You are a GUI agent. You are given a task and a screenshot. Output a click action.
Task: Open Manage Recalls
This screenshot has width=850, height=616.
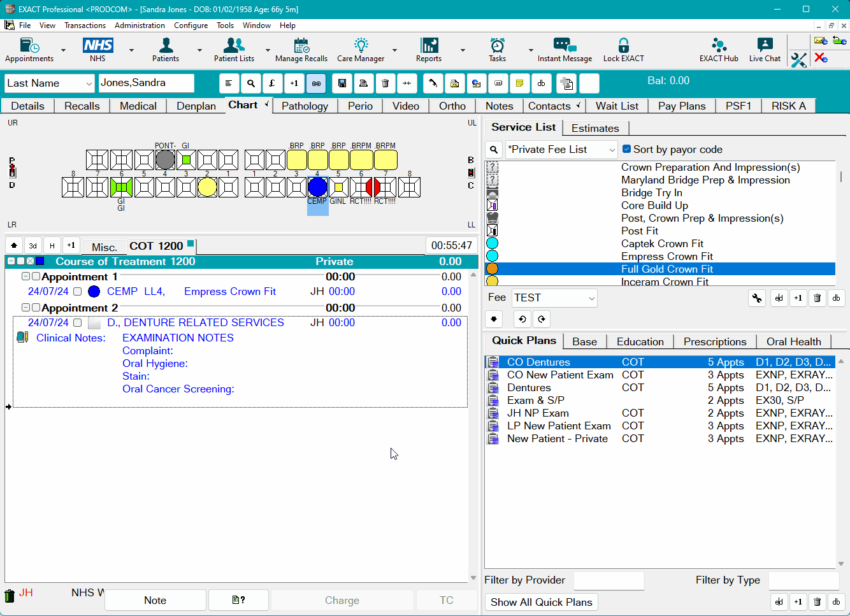click(301, 50)
